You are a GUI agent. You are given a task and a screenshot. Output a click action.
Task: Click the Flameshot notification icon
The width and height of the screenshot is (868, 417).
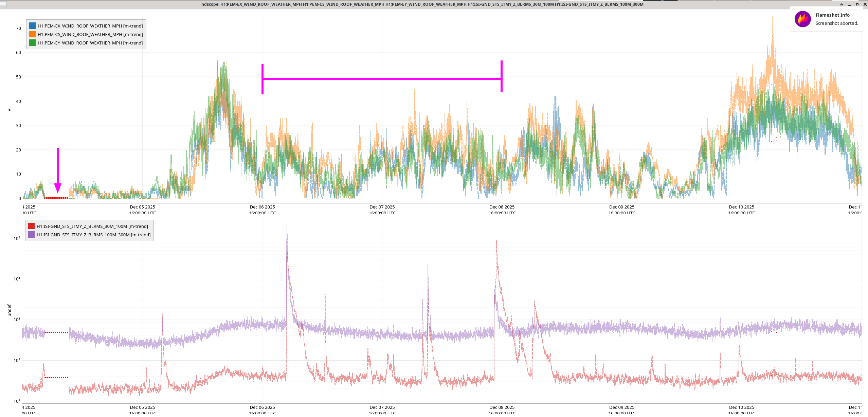pos(802,19)
